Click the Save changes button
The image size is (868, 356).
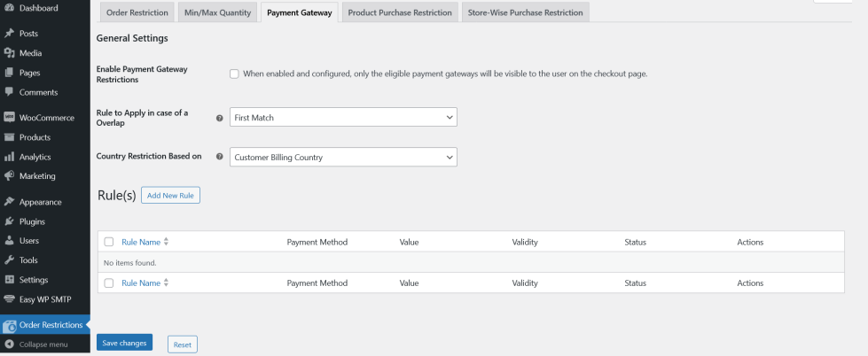coord(124,343)
